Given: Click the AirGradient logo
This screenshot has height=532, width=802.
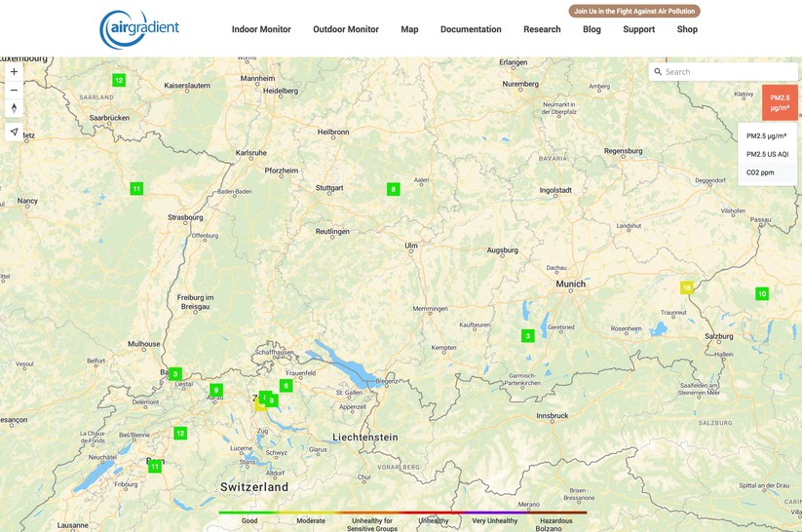Looking at the screenshot, I should (x=139, y=29).
